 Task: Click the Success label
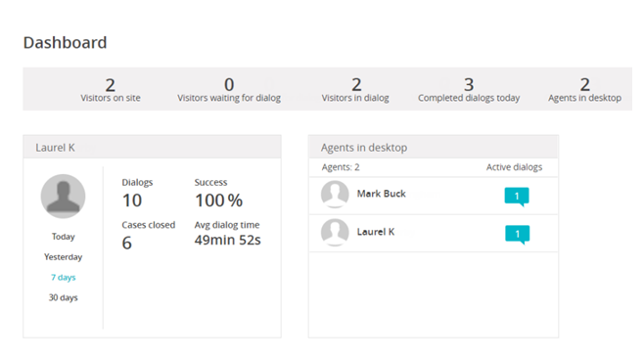[x=210, y=182]
